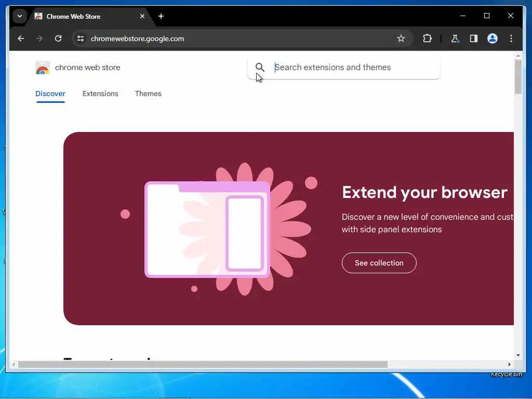Screen dimensions: 532x399
Task: Click the scroll left arrow
Action: coord(14,364)
